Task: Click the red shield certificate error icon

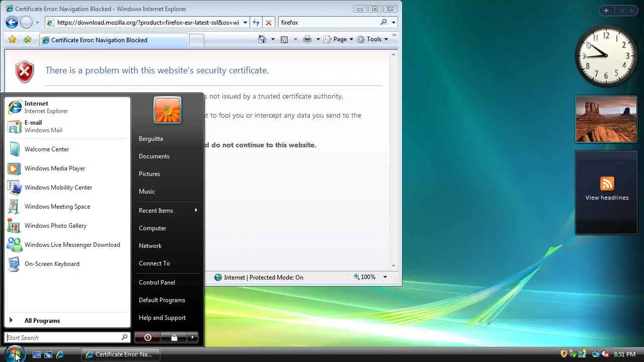Action: (24, 72)
